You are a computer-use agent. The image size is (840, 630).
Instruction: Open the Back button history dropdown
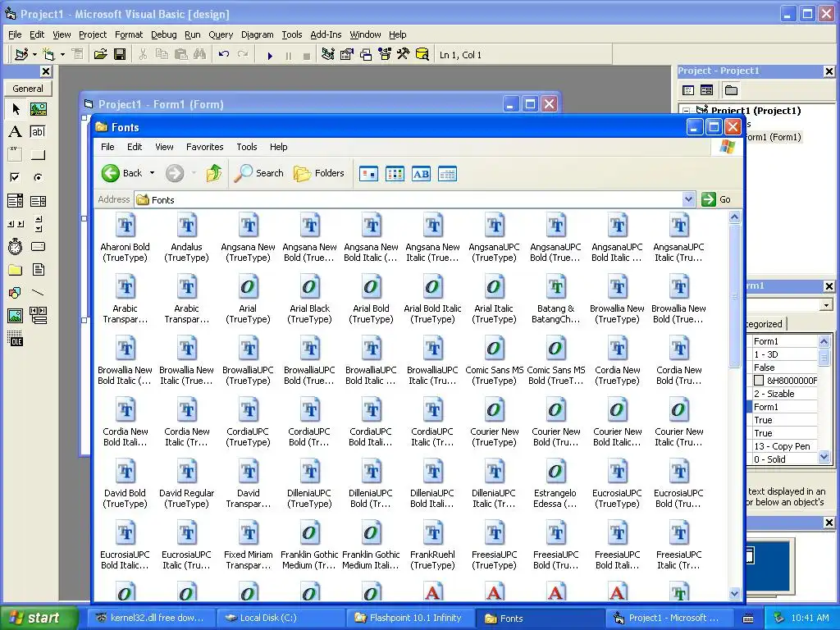click(152, 173)
